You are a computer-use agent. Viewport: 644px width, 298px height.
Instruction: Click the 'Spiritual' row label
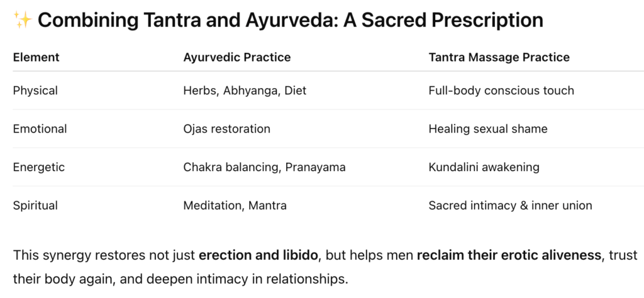(35, 206)
